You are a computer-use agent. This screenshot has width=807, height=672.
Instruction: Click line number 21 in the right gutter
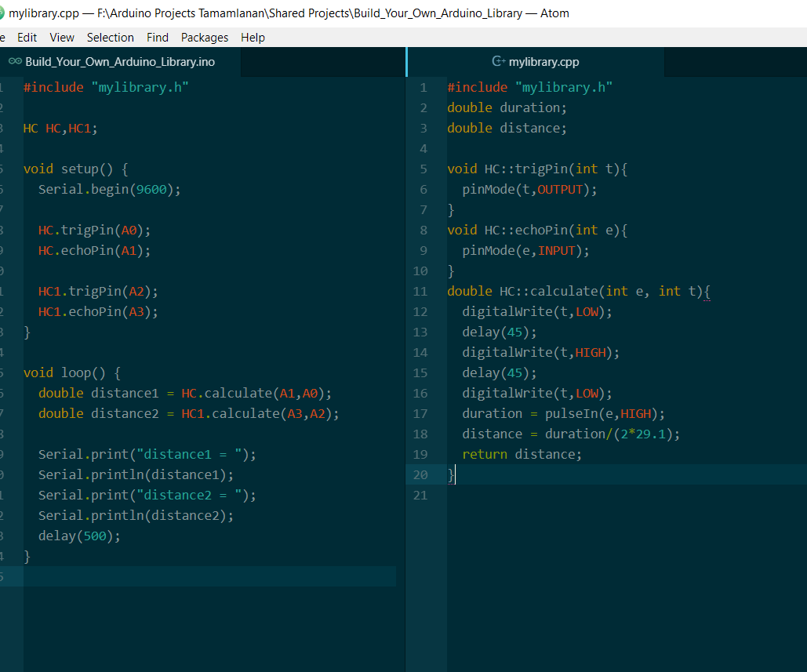click(x=420, y=496)
